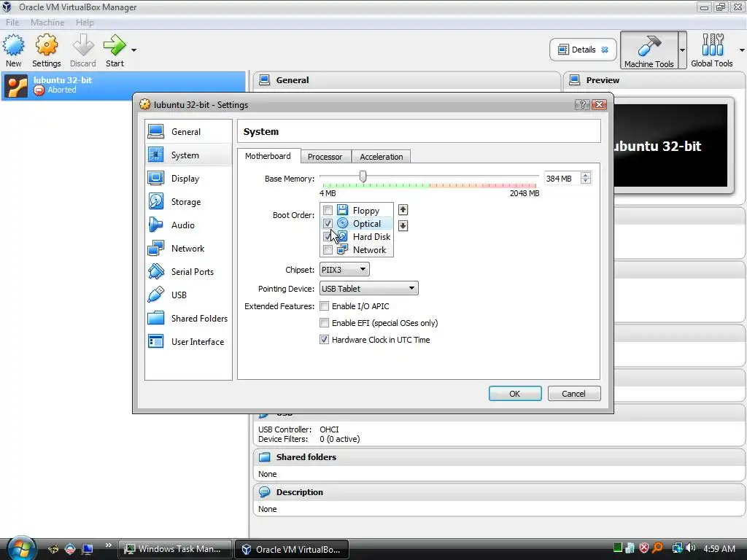Screen dimensions: 747x560
Task: Open the Shared Folders settings category
Action: pos(189,318)
